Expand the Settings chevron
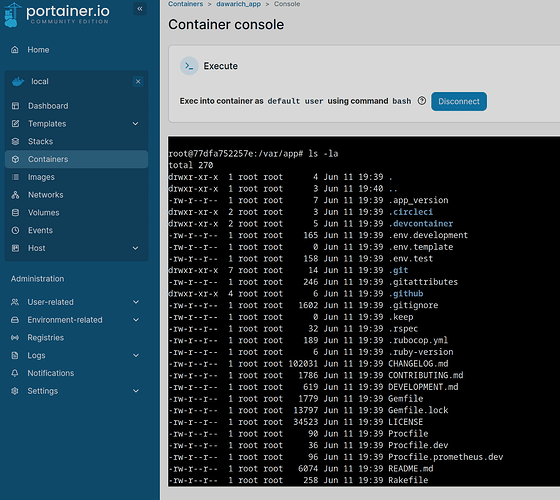Screen dimensions: 560x500 point(136,391)
